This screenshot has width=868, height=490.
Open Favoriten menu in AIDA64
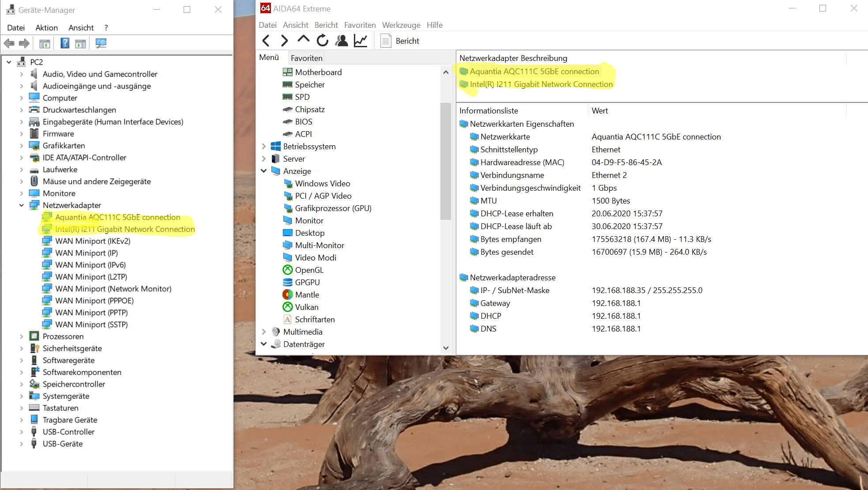(360, 25)
